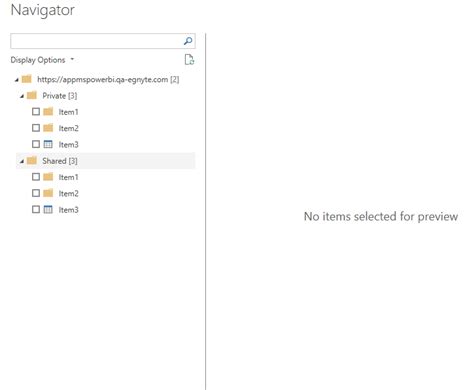The image size is (474, 390).
Task: Check the Item2 checkbox under Private
Action: (36, 128)
